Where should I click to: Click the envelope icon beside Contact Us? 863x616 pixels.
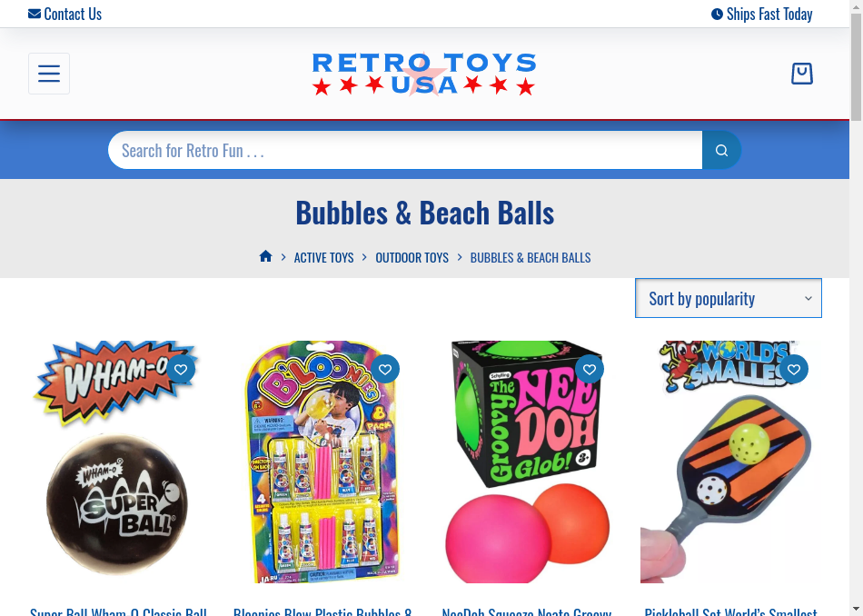(x=35, y=14)
